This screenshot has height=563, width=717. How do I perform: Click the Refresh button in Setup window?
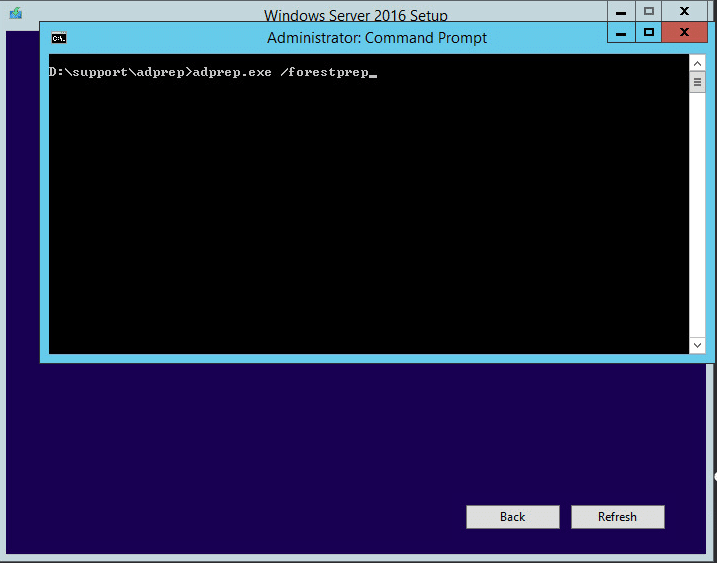click(617, 517)
